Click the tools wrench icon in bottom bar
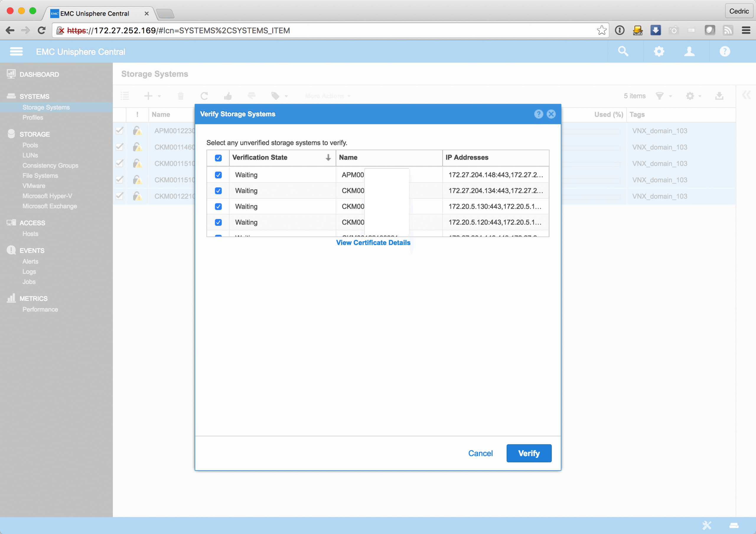This screenshot has height=534, width=756. pos(707,525)
